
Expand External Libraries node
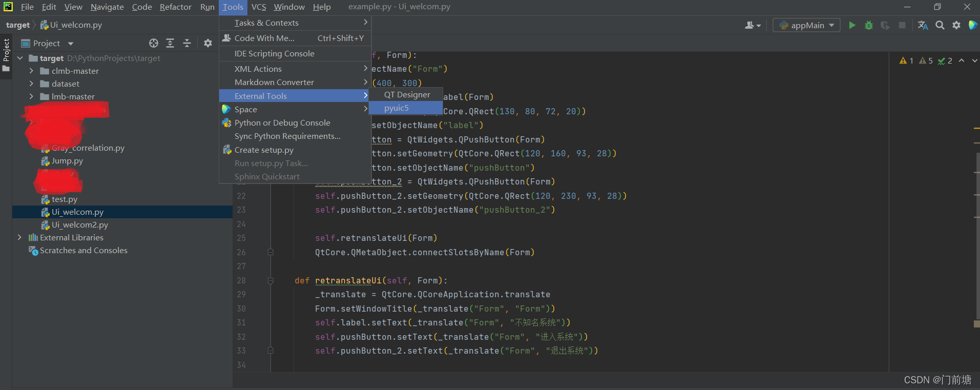pos(20,237)
